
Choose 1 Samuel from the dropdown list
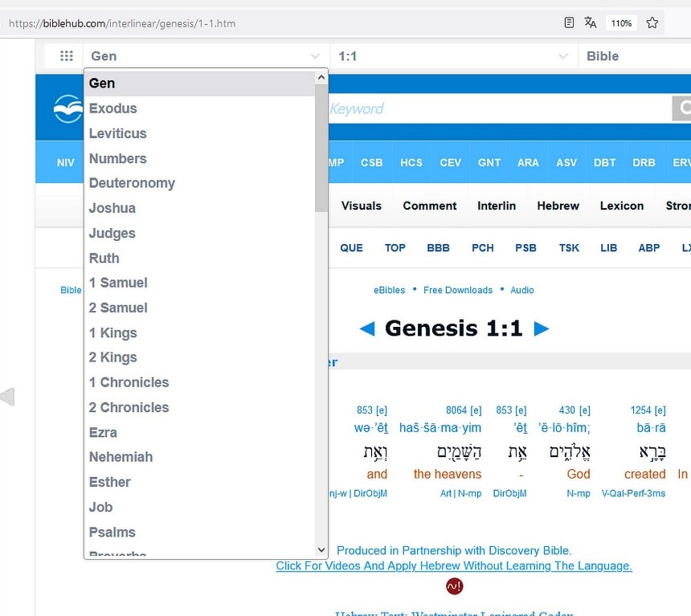(x=199, y=283)
